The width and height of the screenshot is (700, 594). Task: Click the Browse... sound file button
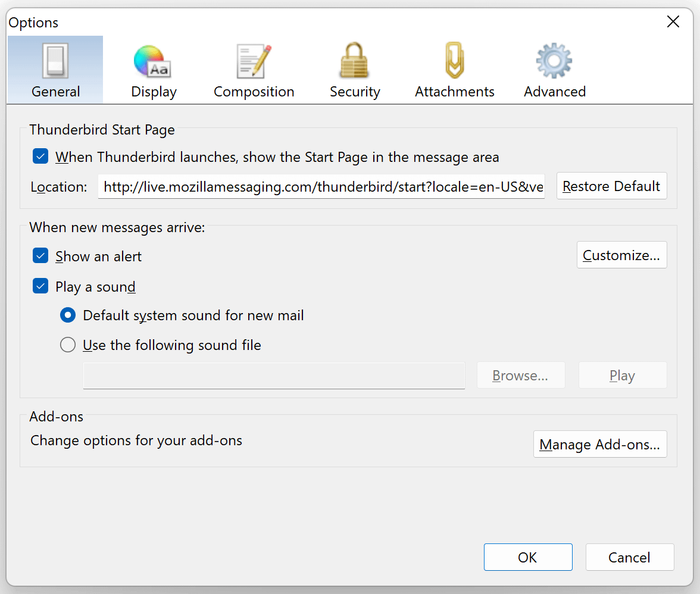(x=520, y=376)
